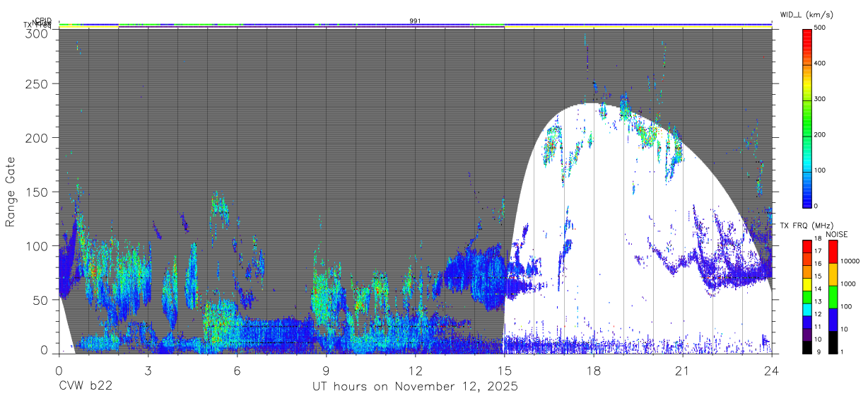Click the '15' hour label on time axis
Viewport: 868px width, 401px height.
pyautogui.click(x=505, y=369)
